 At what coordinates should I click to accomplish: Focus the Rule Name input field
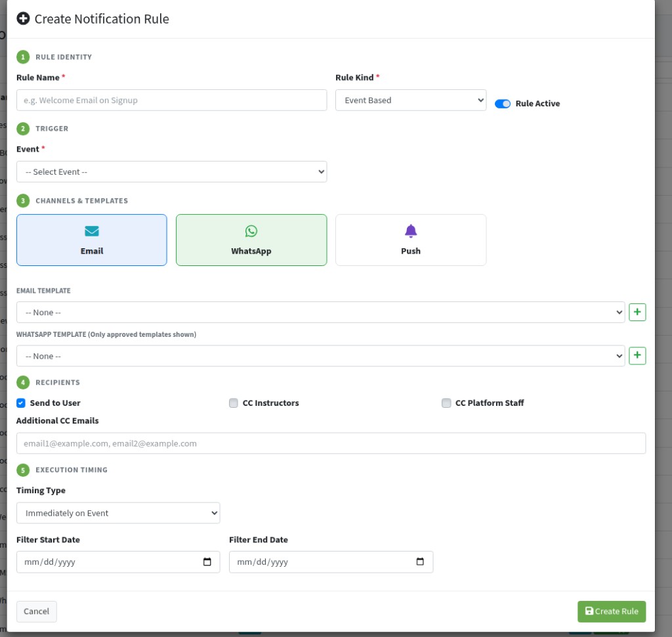tap(171, 100)
